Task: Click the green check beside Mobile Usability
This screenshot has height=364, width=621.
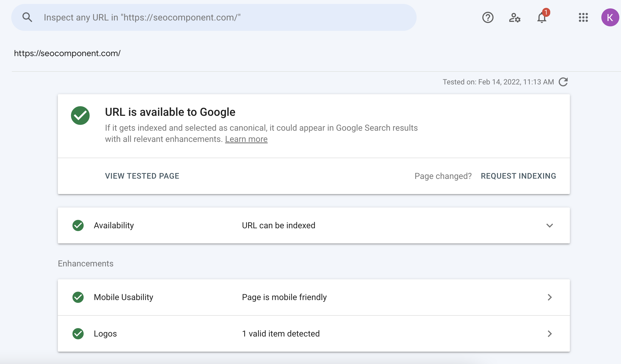Action: [x=78, y=297]
